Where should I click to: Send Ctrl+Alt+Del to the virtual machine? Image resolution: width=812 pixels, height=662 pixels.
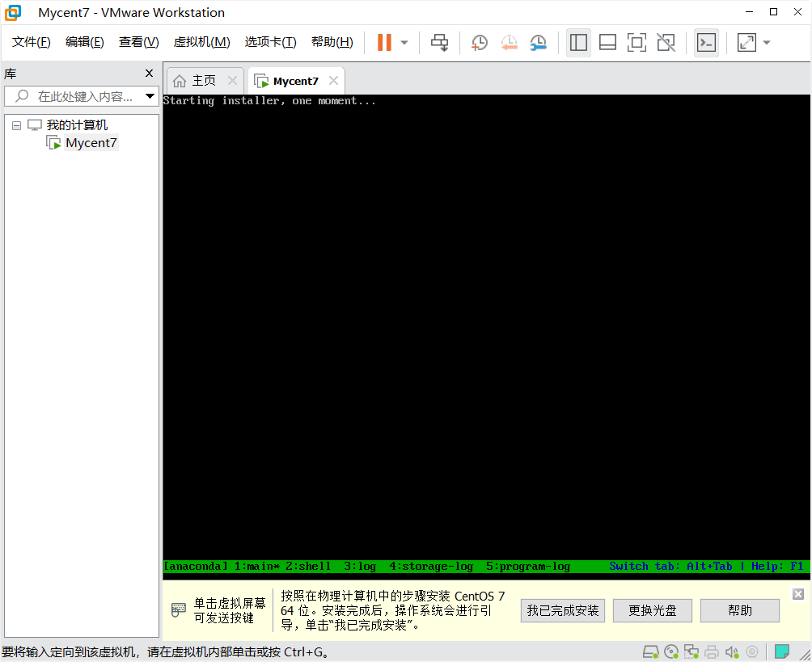click(x=440, y=43)
